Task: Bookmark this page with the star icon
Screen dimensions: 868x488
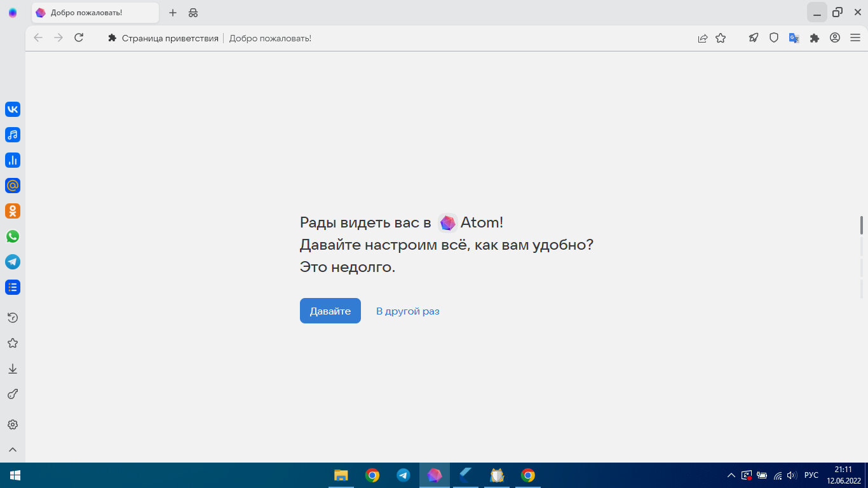Action: [721, 38]
